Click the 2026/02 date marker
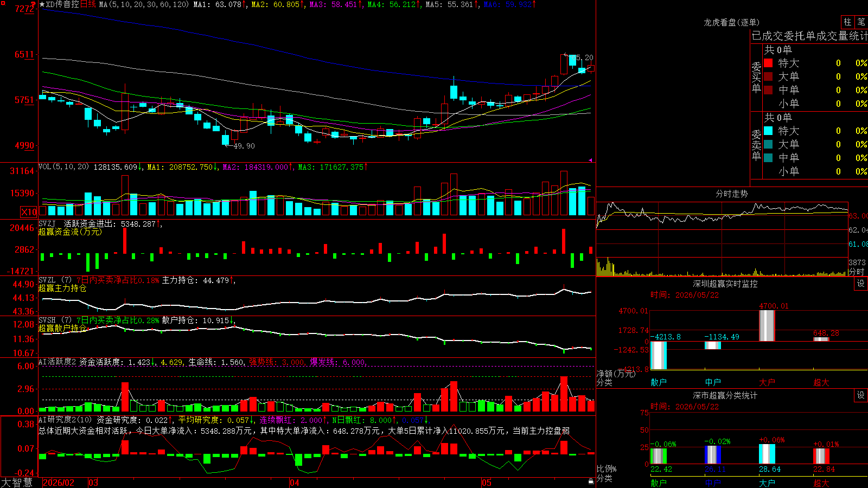 coord(59,483)
